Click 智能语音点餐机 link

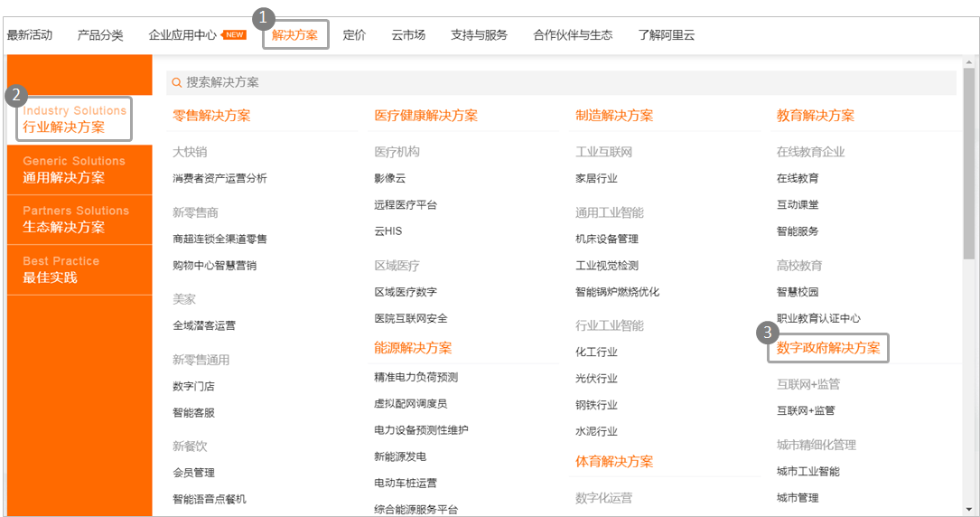point(210,499)
